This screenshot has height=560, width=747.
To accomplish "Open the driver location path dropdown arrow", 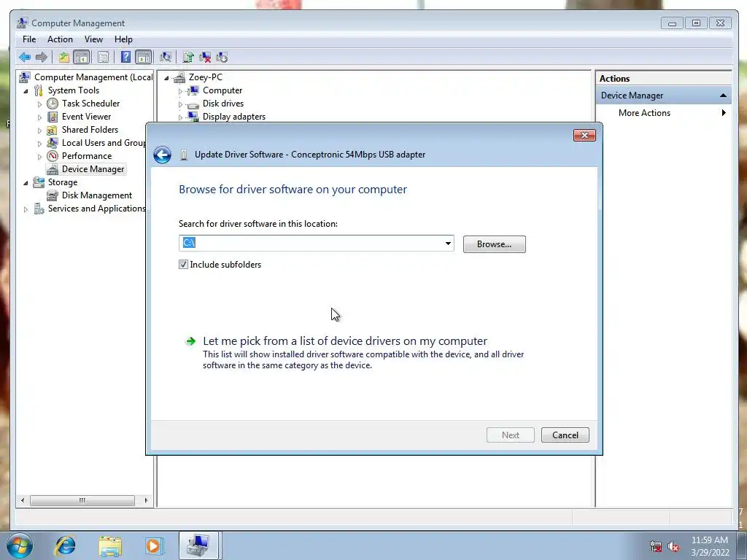I will (x=448, y=244).
